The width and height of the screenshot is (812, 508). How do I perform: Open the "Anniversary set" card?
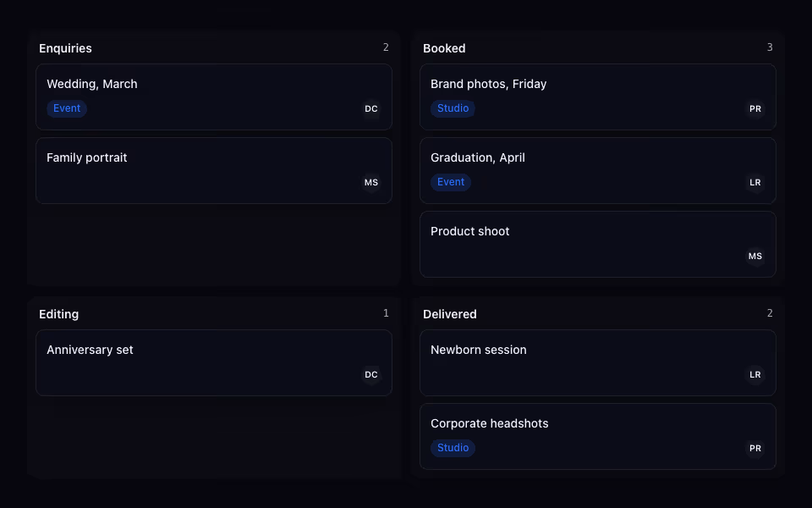pos(214,363)
